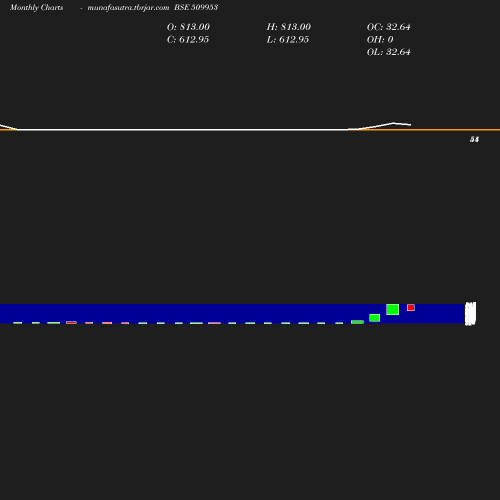Click the "BSE 509953" stock code

[x=196, y=7]
